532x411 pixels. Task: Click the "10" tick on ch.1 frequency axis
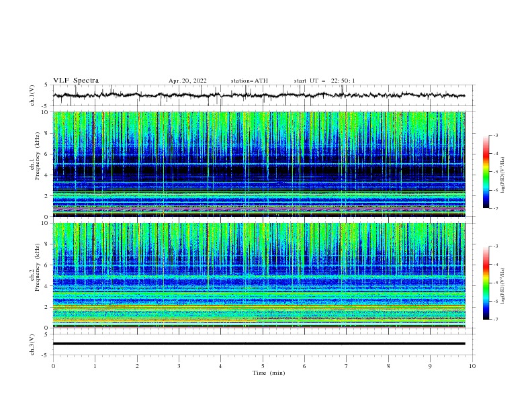point(46,112)
